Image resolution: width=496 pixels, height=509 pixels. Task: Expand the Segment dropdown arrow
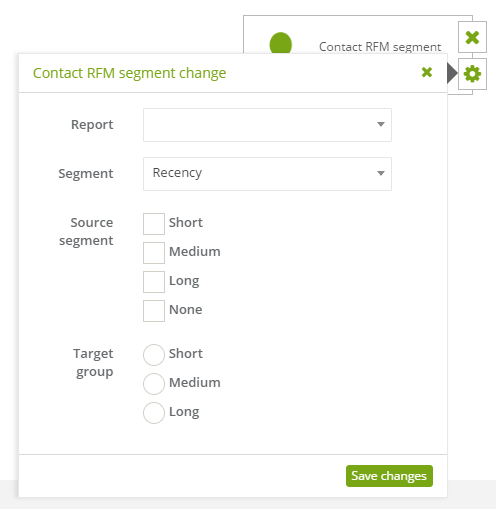click(381, 173)
